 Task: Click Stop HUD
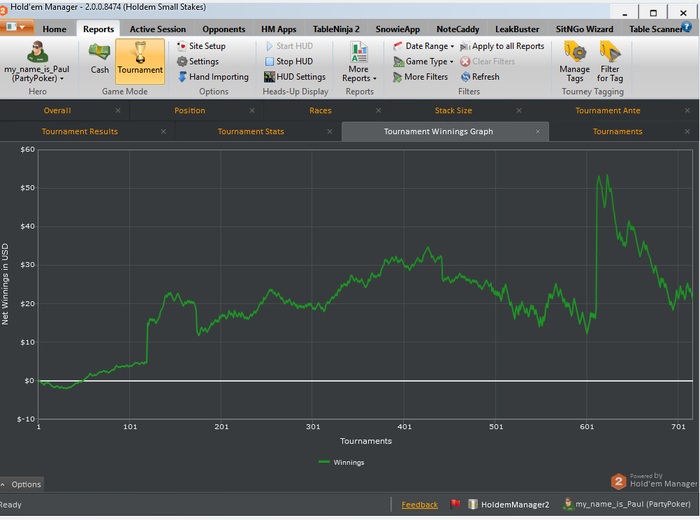[x=289, y=61]
